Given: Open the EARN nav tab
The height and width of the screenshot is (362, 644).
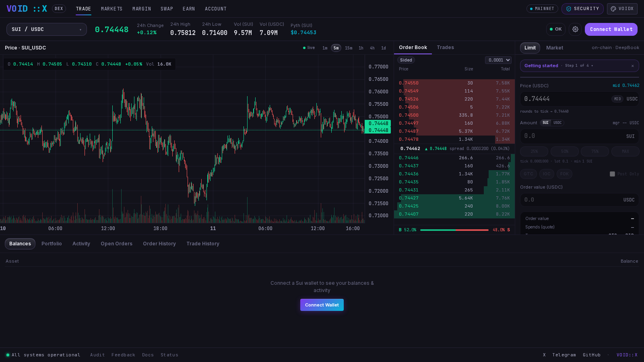Looking at the screenshot, I should pyautogui.click(x=189, y=8).
